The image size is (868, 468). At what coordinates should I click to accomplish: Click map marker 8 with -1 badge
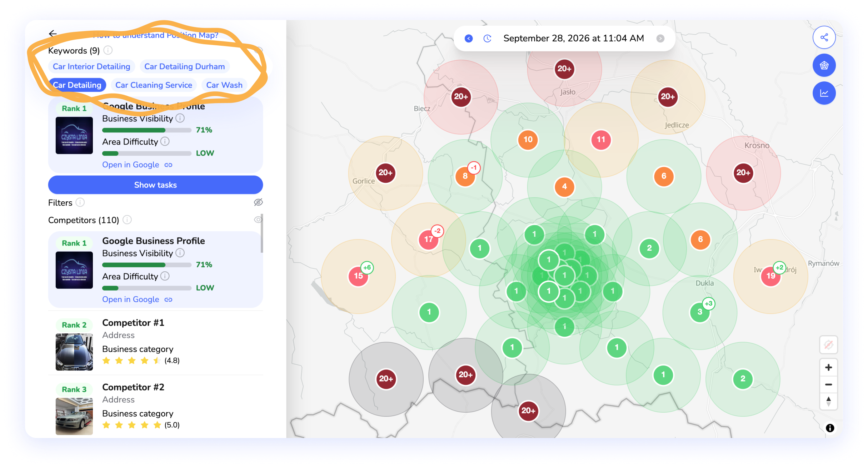tap(465, 176)
